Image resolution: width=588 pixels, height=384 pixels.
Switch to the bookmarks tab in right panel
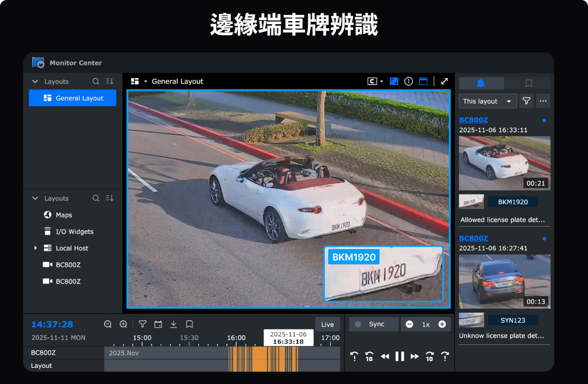pos(528,83)
